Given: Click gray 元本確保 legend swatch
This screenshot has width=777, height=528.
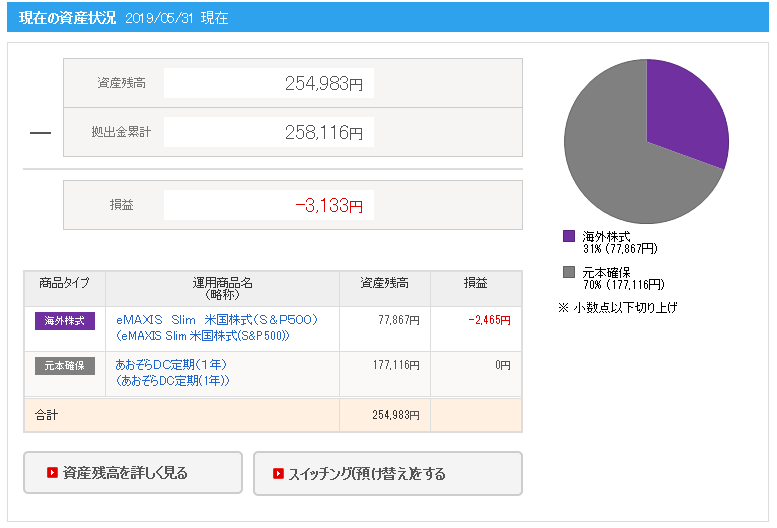Looking at the screenshot, I should 569,272.
